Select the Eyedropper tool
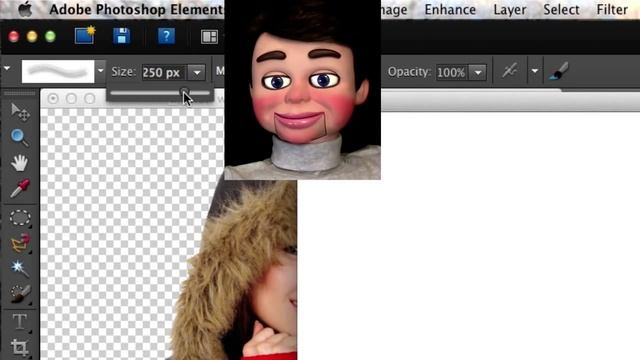The width and height of the screenshot is (640, 360). point(20,189)
